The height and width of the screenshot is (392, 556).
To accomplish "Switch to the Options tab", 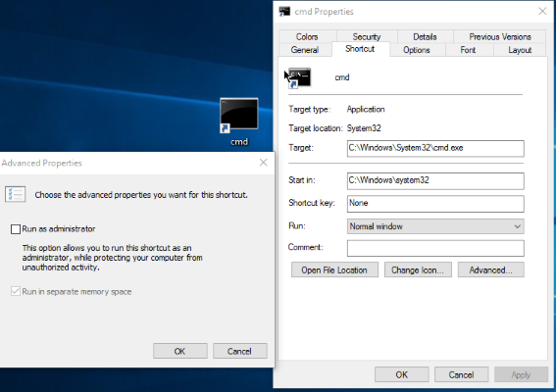I will (x=417, y=50).
